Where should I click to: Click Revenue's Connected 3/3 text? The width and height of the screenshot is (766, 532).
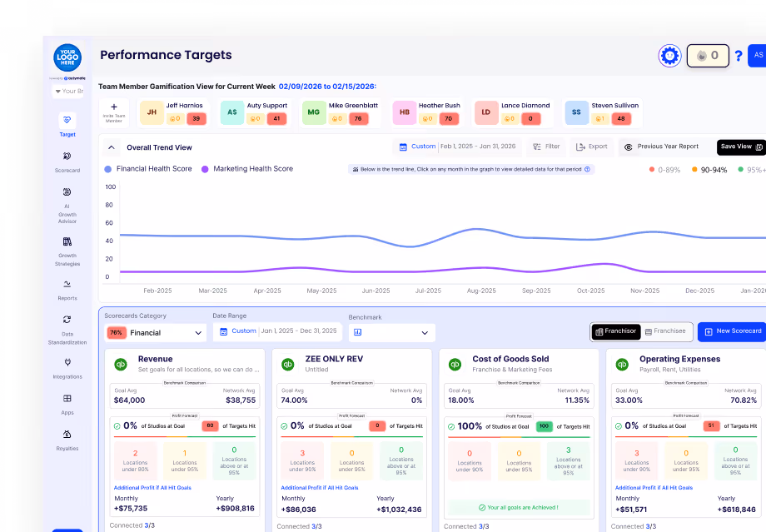click(132, 525)
